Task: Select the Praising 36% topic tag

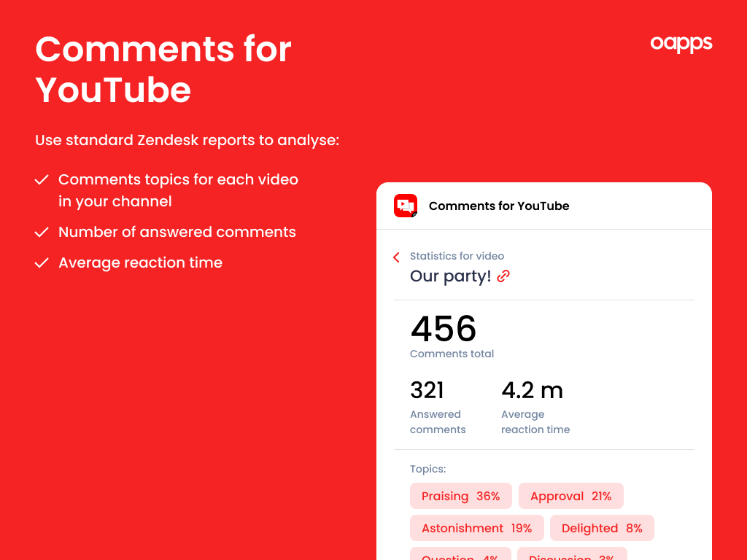Action: pyautogui.click(x=460, y=496)
